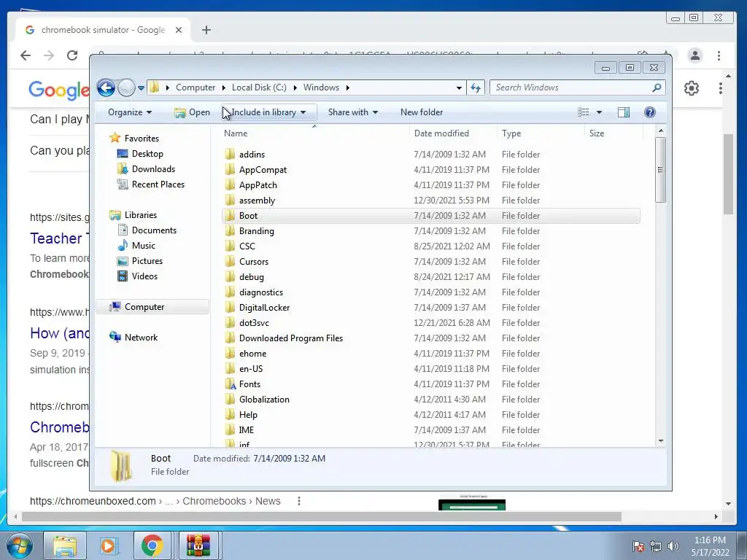The width and height of the screenshot is (747, 560).
Task: Select Desktop in navigation pane
Action: pos(147,154)
